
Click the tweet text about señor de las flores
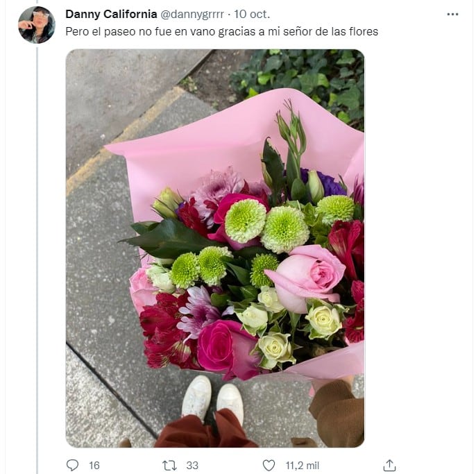point(221,31)
